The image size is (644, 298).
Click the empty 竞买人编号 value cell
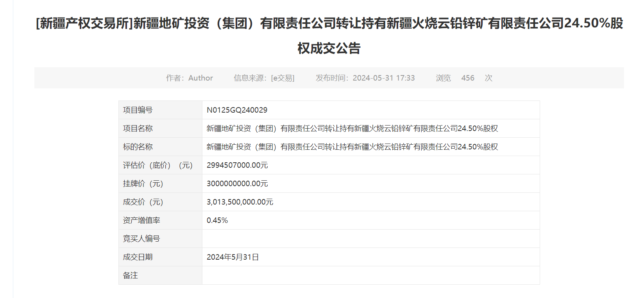370,239
